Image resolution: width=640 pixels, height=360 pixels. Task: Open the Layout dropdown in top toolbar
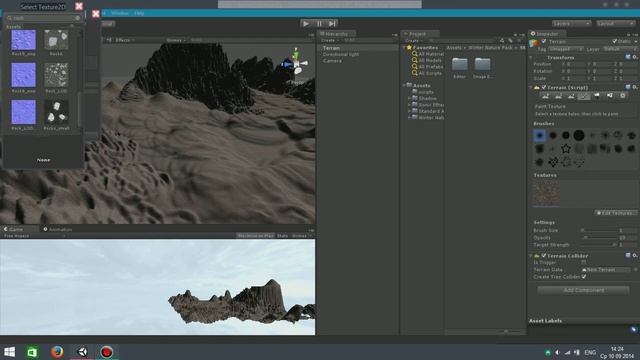(615, 24)
